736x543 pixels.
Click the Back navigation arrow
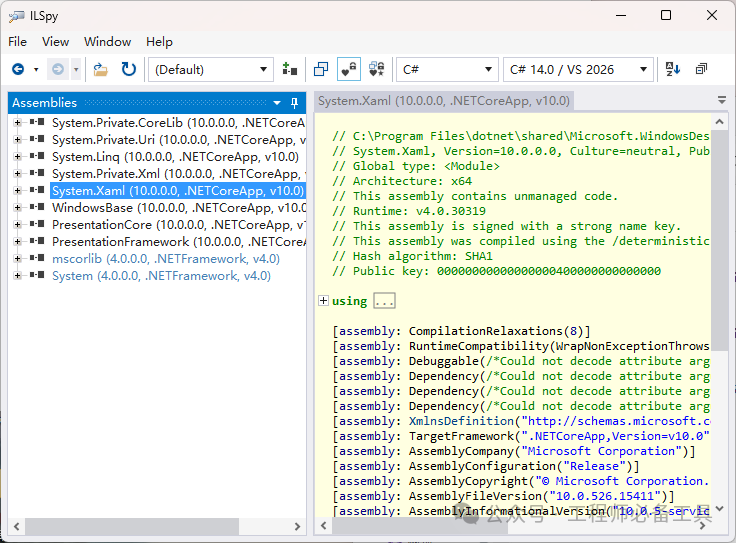point(18,69)
